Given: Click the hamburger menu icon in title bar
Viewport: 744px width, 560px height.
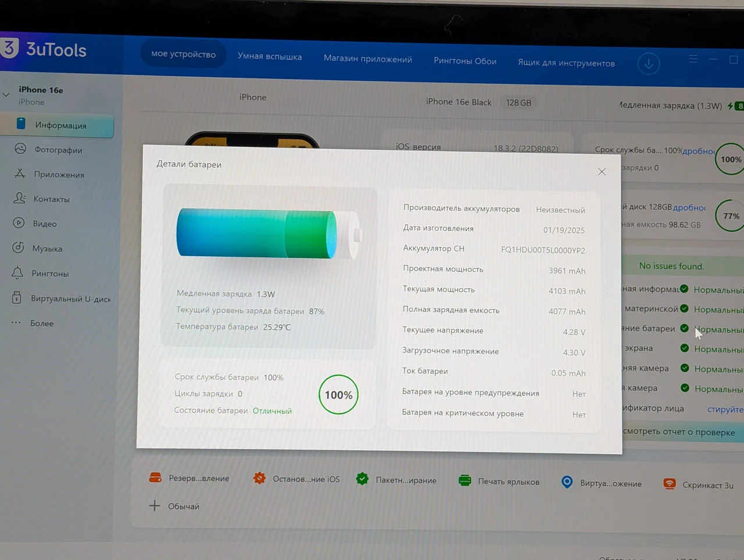Looking at the screenshot, I should pos(693,59).
